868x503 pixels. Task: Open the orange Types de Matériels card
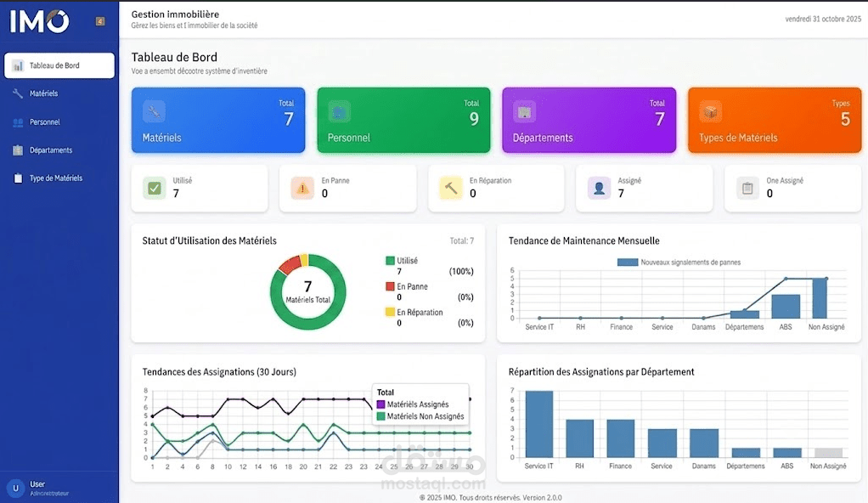coord(775,120)
